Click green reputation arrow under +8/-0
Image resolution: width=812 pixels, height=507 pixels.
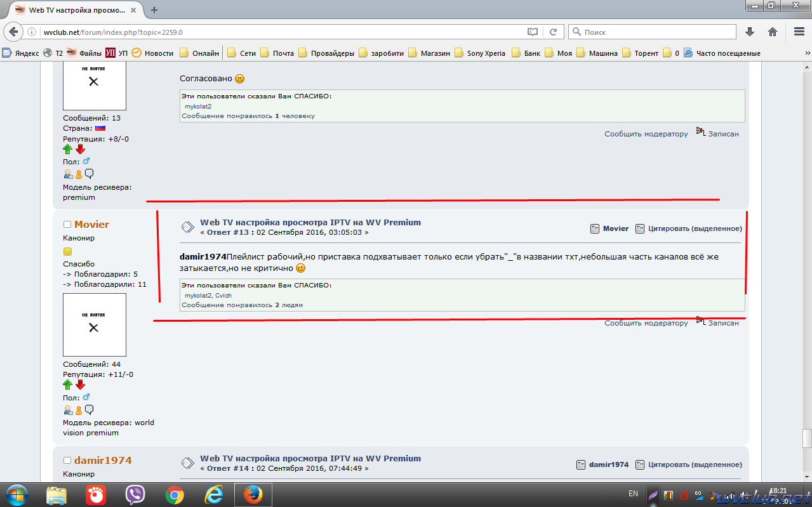(68, 149)
